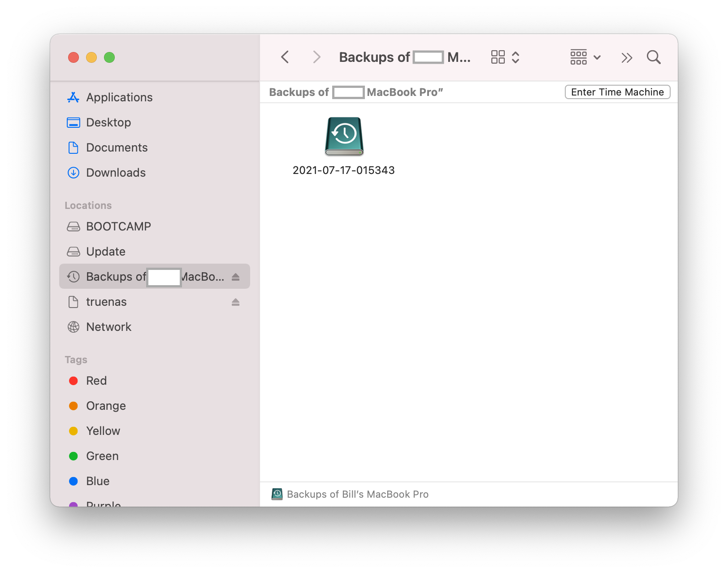This screenshot has width=728, height=573.
Task: Go back with the left chevron
Action: click(285, 57)
